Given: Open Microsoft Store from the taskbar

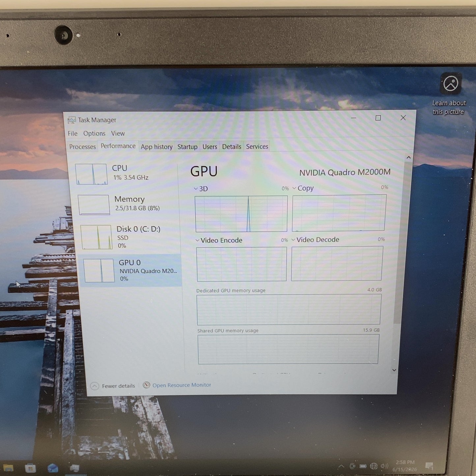Looking at the screenshot, I should pyautogui.click(x=30, y=468).
